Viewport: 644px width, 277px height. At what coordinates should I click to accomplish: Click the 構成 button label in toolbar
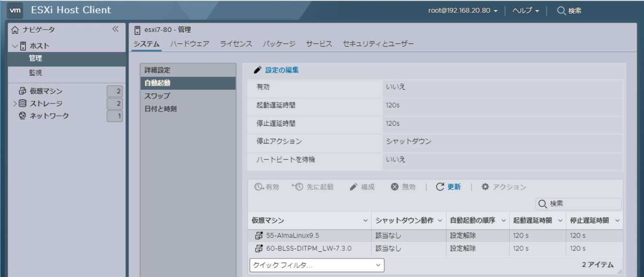368,187
